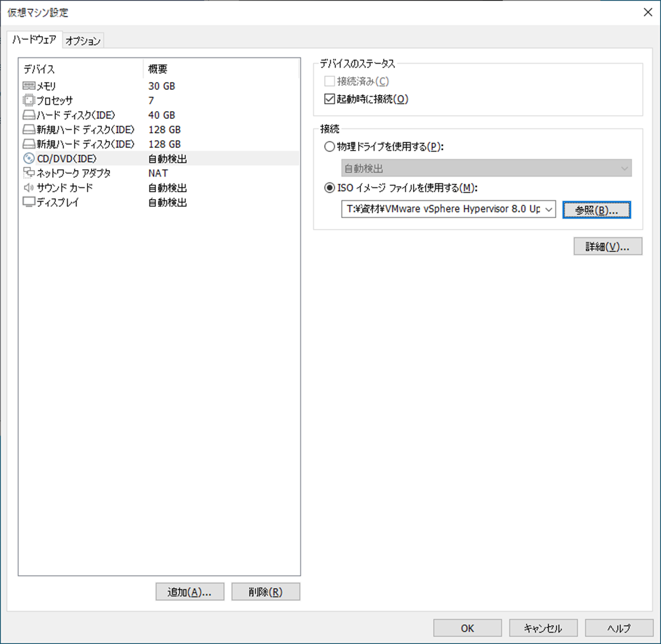Click the sound card (サウンド カード) speaker icon
The image size is (661, 644).
[29, 188]
